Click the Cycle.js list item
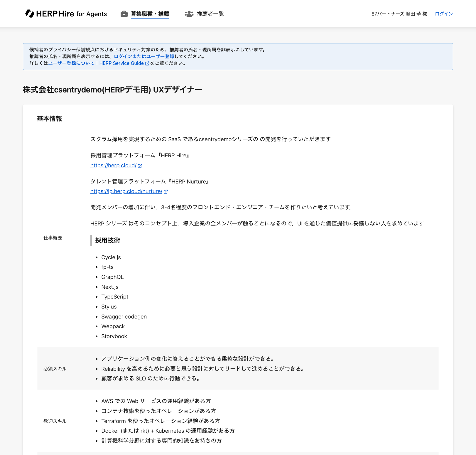 click(x=111, y=257)
